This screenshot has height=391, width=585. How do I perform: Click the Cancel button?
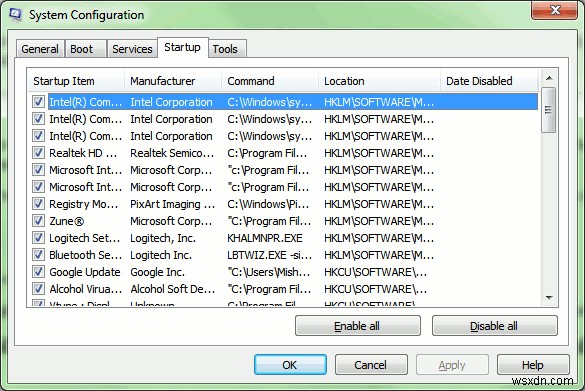(x=371, y=365)
